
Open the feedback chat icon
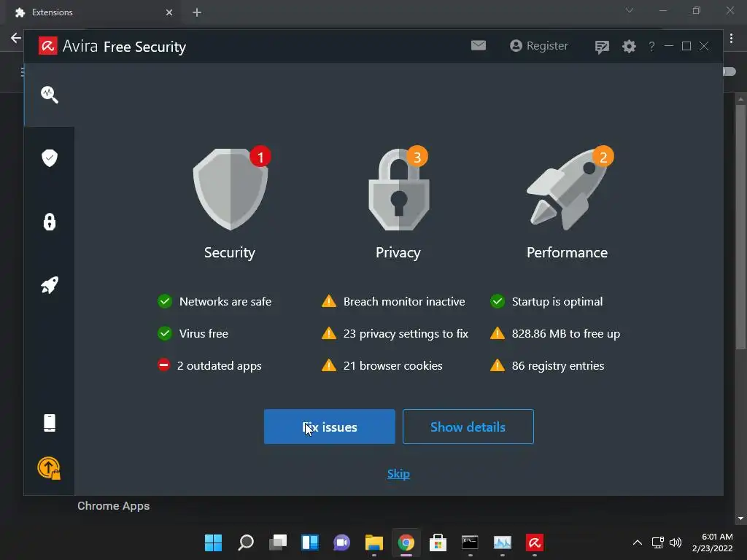602,47
